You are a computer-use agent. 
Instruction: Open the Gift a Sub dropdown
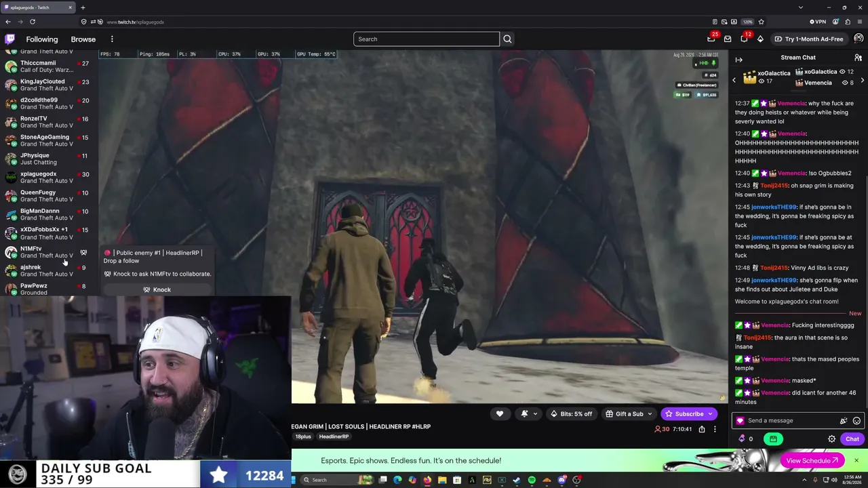point(629,414)
